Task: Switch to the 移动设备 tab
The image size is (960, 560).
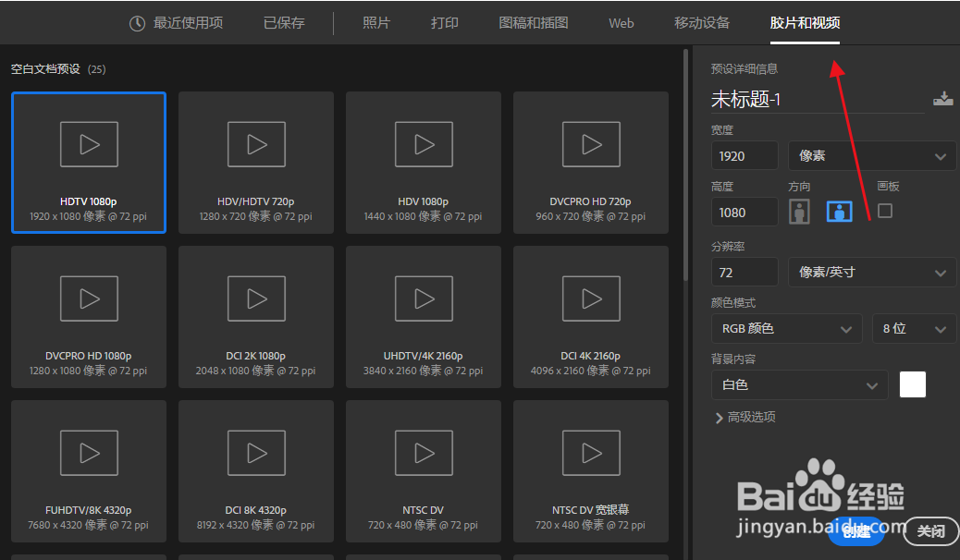Action: 702,23
